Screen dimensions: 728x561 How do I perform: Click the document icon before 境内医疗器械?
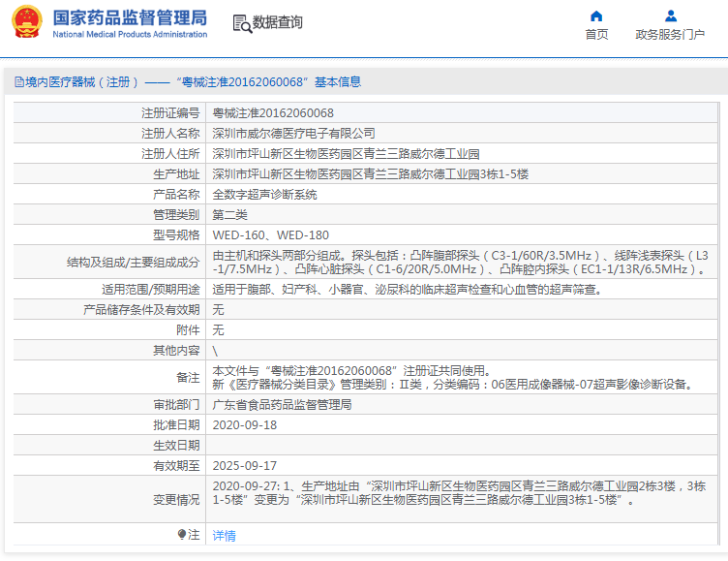[19, 82]
